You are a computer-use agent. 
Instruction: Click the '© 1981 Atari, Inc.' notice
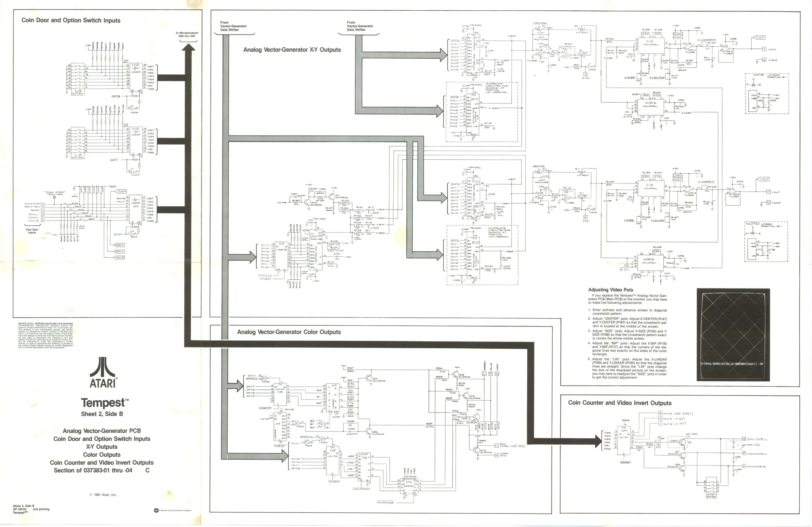click(103, 495)
